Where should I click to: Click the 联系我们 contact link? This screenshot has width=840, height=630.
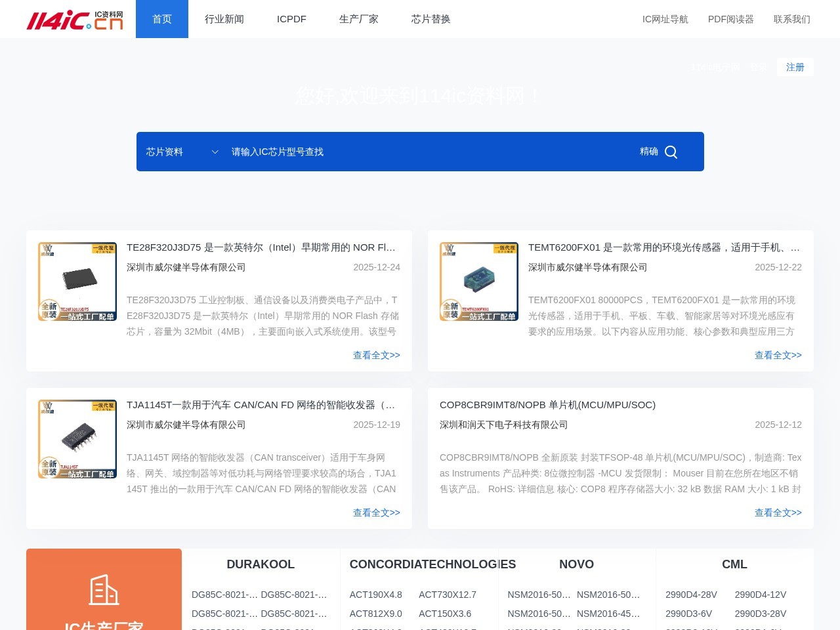click(x=791, y=19)
